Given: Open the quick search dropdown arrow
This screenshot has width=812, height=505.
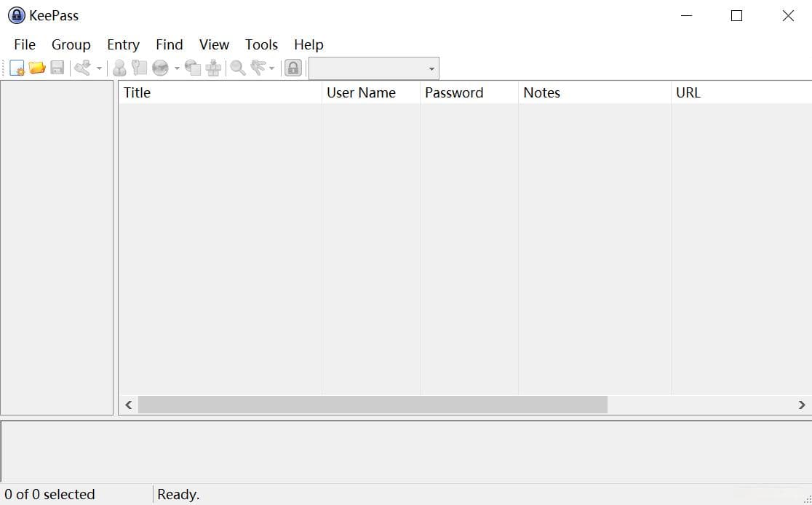Looking at the screenshot, I should 431,69.
